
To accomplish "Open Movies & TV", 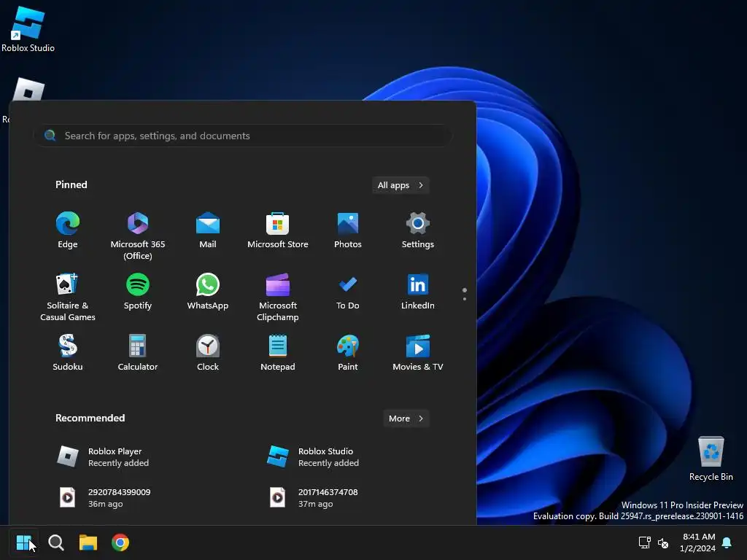I will click(418, 353).
